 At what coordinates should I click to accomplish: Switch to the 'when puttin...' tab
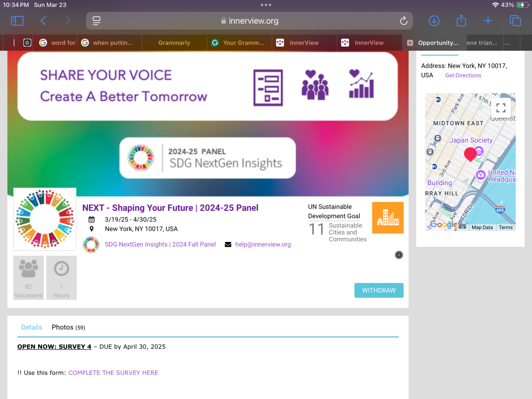click(109, 43)
